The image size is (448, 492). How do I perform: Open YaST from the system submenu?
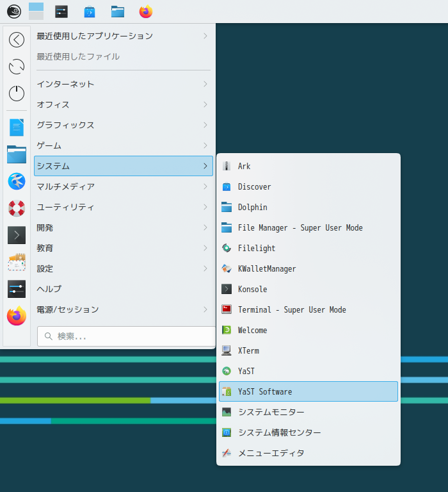pyautogui.click(x=308, y=371)
